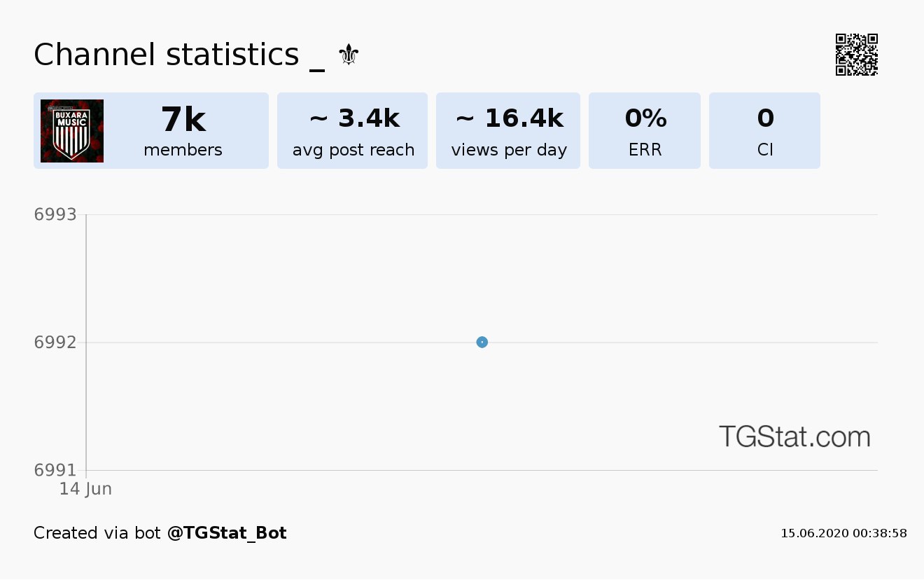This screenshot has width=924, height=580.
Task: Select the views per day card
Action: [x=508, y=131]
